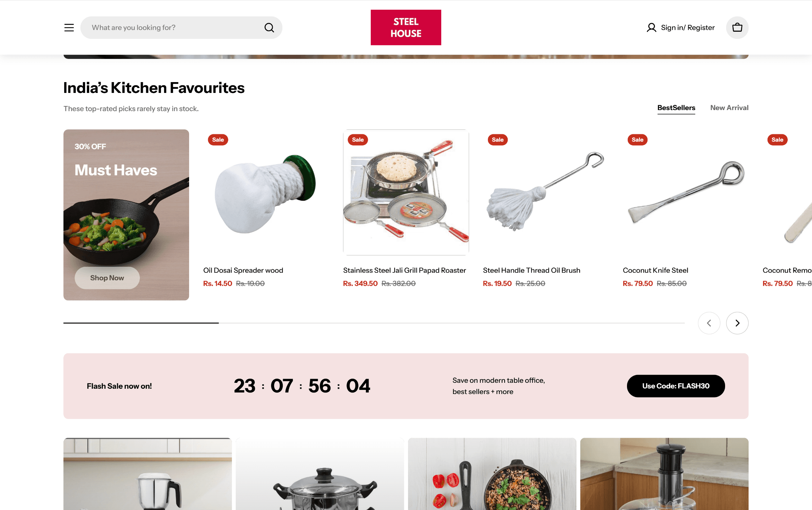Open the mixer grinder category image
Screen dimensions: 812x510
148,474
